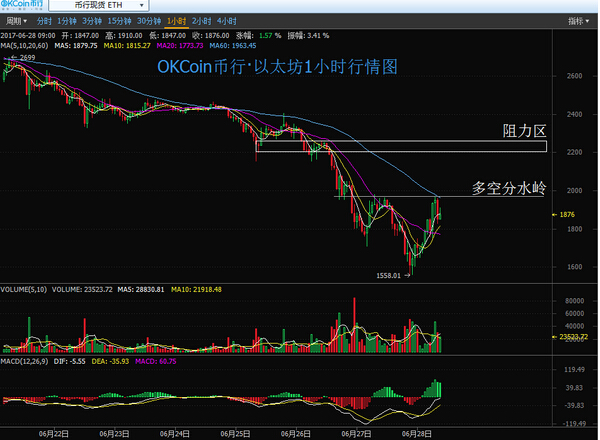Click the OKCoin币行 logo
The image size is (600, 440).
[x=30, y=6]
